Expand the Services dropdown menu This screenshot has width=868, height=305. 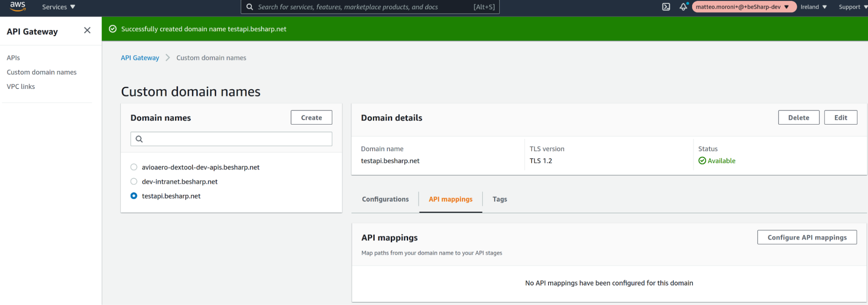tap(59, 7)
